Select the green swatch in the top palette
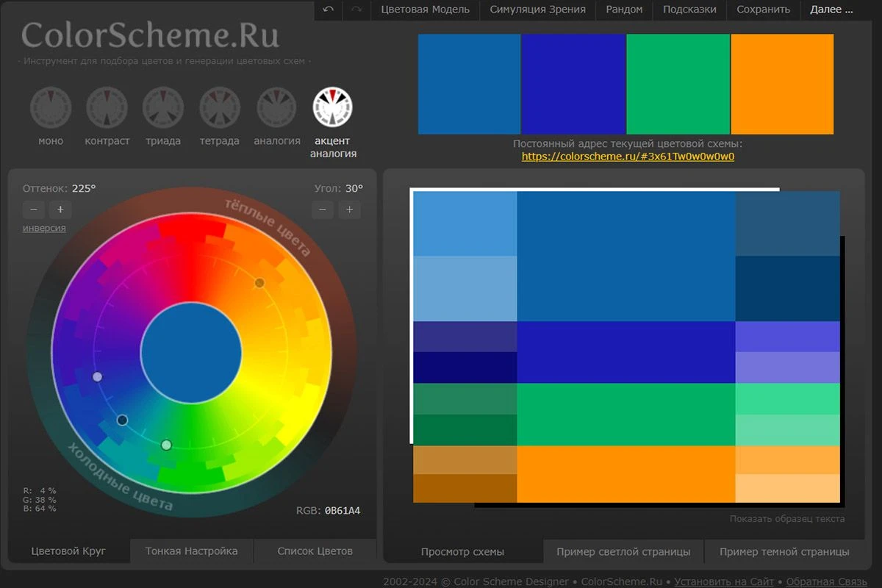 678,84
